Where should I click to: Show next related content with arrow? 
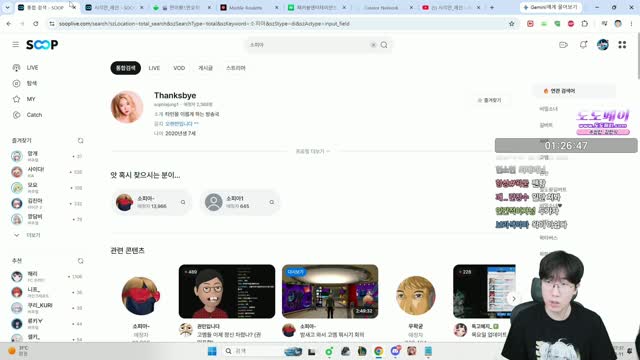click(x=513, y=299)
